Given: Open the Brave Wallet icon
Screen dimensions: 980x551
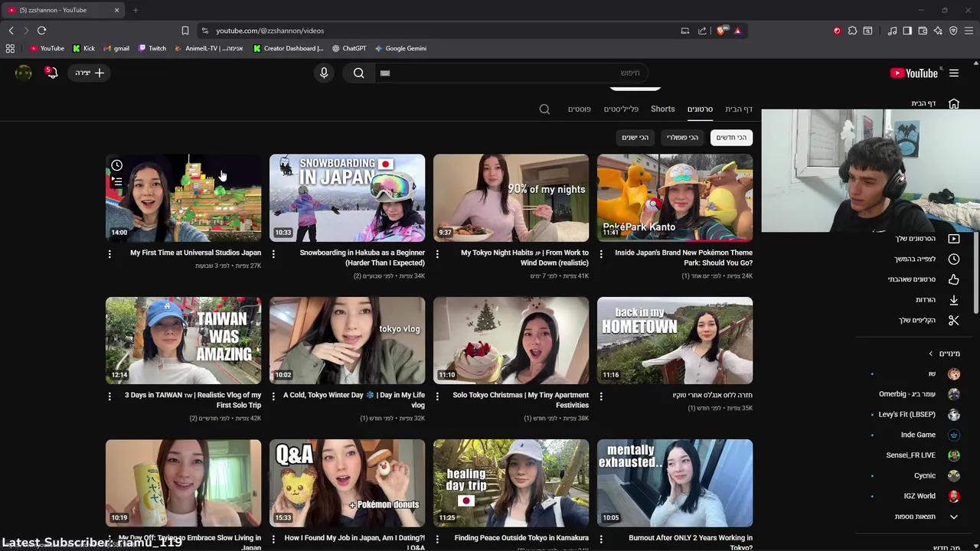Looking at the screenshot, I should tap(923, 31).
